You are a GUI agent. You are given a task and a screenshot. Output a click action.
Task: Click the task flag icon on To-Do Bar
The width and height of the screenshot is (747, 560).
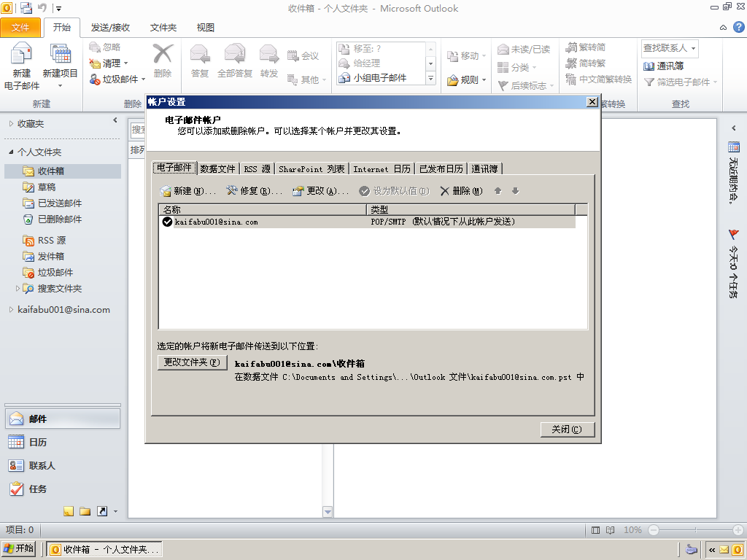(734, 235)
